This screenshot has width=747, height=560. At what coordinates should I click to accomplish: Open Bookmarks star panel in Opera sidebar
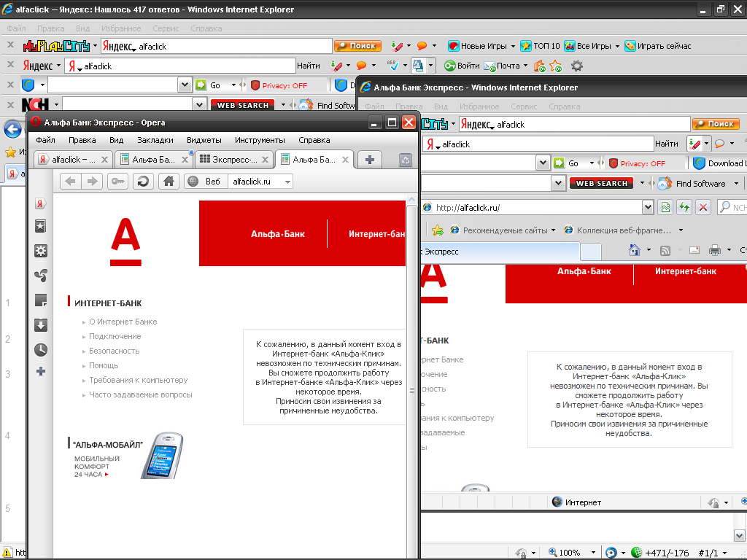pos(41,226)
